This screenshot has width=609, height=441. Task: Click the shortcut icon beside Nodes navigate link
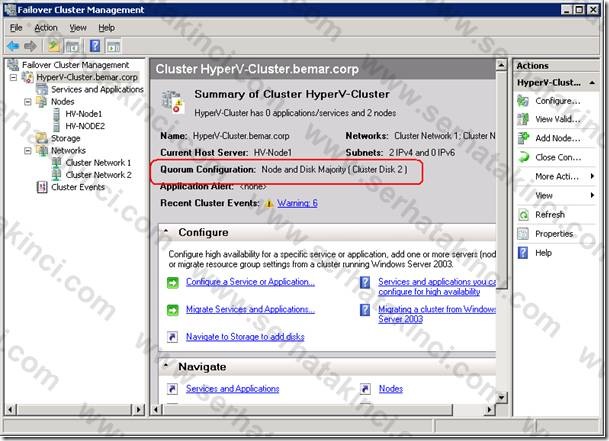point(365,389)
